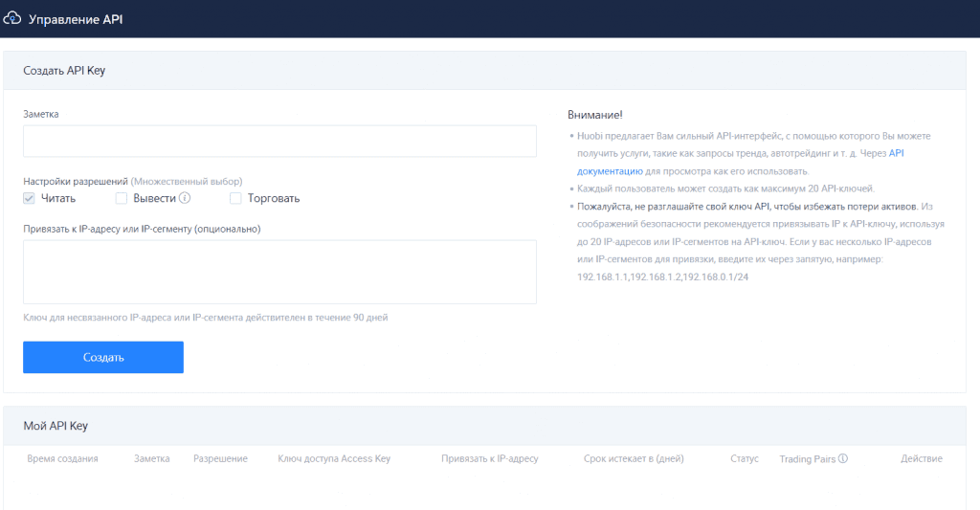Click the Статус column header

click(x=745, y=458)
